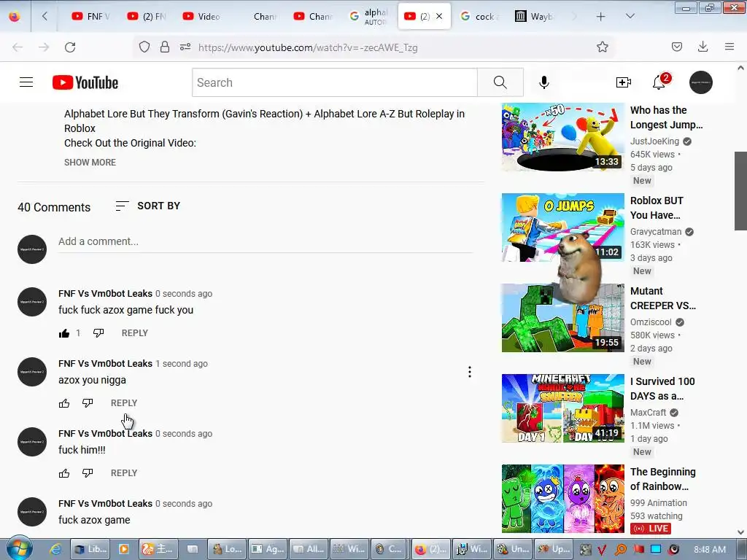This screenshot has height=560, width=747.
Task: Open site permissions icon in address bar
Action: [x=185, y=47]
